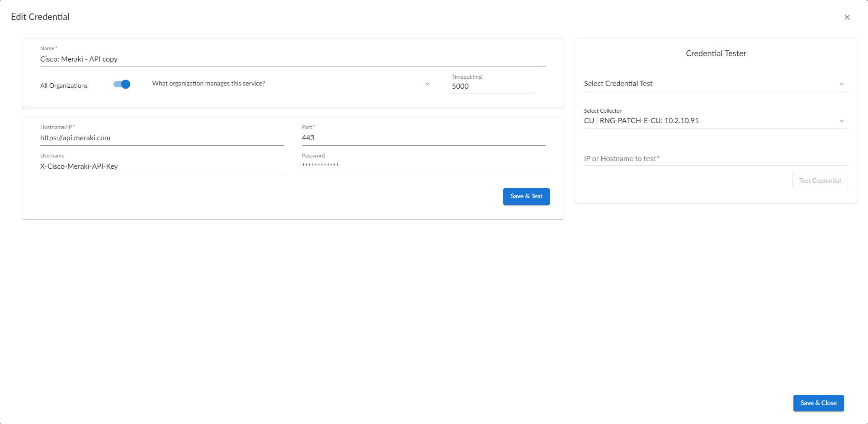The image size is (868, 424).
Task: Focus the Name field with Cisco: Meraki
Action: 292,59
